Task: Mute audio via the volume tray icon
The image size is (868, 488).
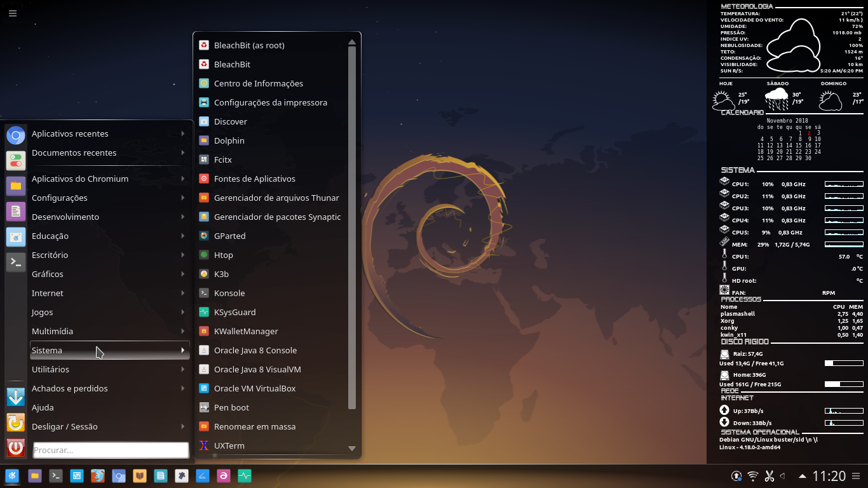Action: pyautogui.click(x=785, y=476)
